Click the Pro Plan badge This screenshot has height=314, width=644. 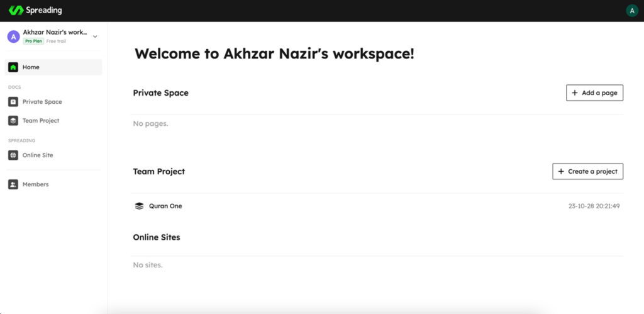[x=33, y=41]
